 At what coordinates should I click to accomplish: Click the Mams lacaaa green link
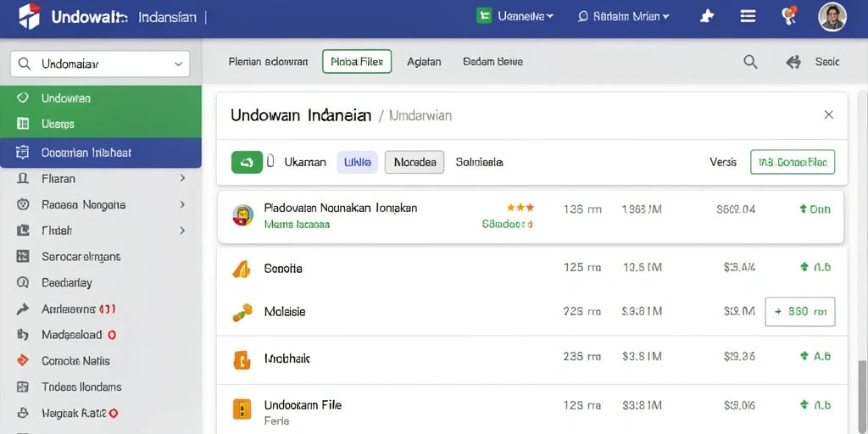click(x=298, y=224)
